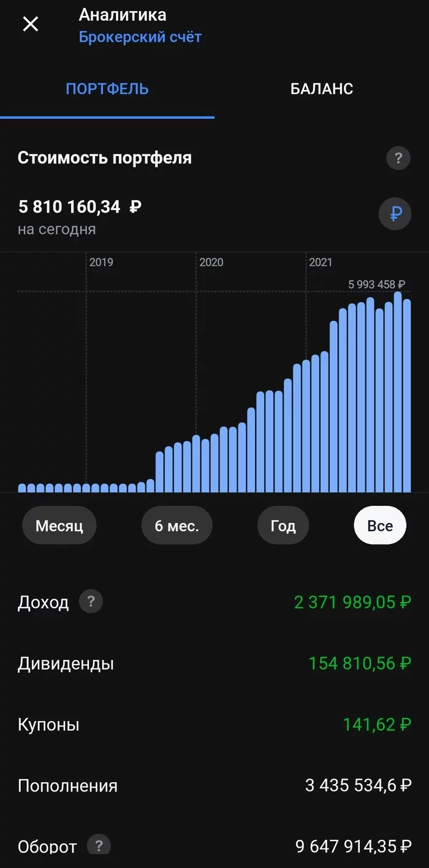Image resolution: width=429 pixels, height=868 pixels.
Task: Select the Год period button
Action: click(x=283, y=526)
